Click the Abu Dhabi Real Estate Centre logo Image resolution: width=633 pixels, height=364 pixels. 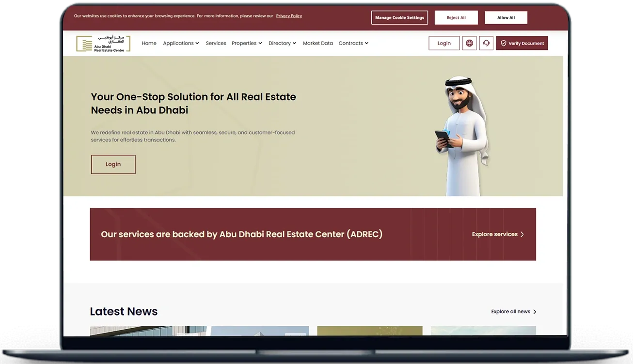(x=103, y=44)
